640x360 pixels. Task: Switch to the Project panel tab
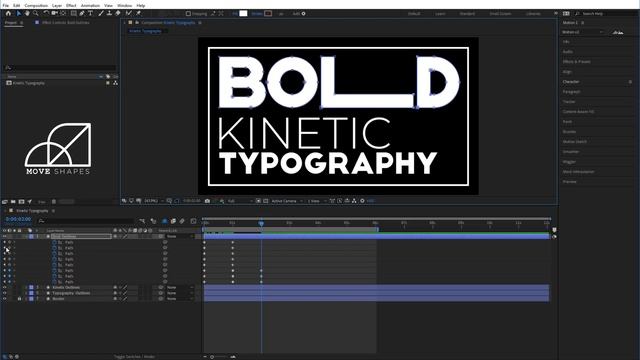click(x=11, y=22)
